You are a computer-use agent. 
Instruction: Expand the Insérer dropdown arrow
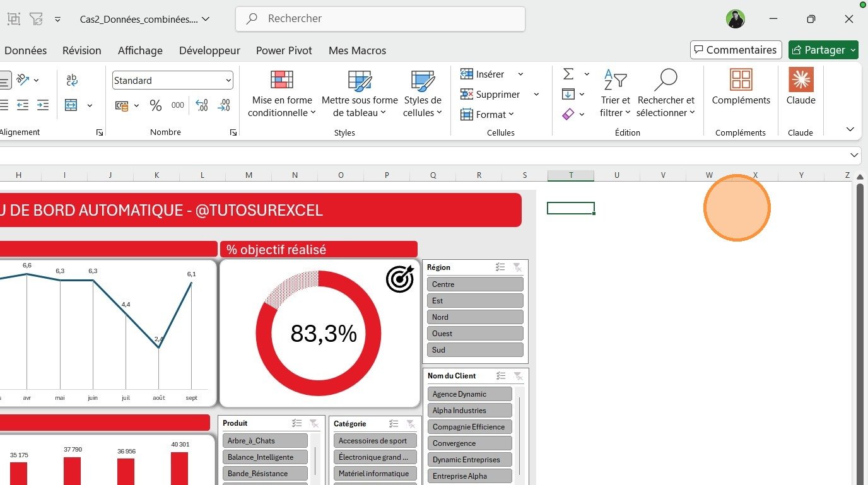tap(520, 74)
